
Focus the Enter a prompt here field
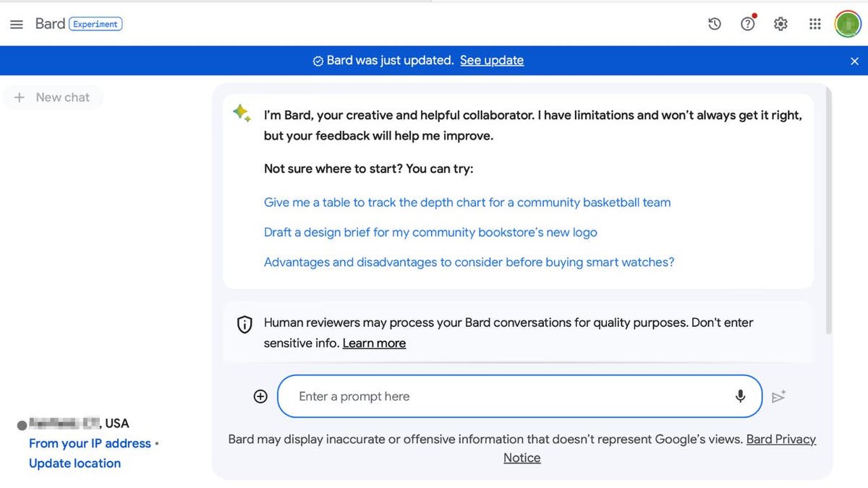[519, 396]
